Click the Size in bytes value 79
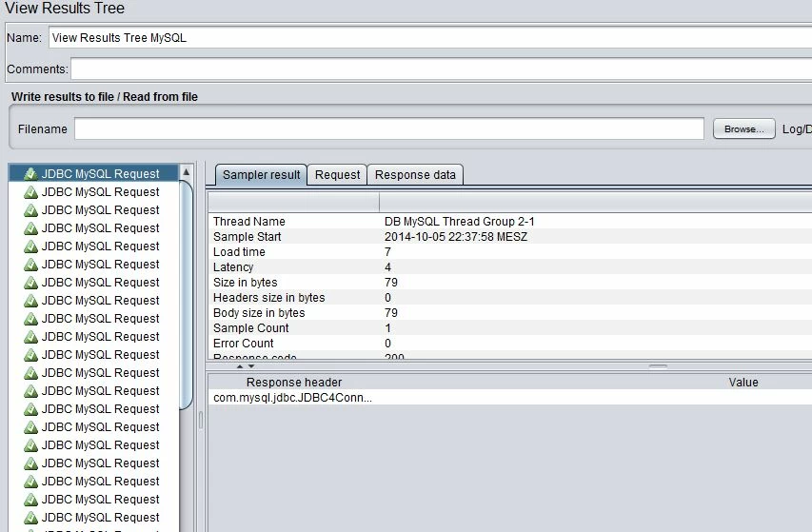 point(391,283)
